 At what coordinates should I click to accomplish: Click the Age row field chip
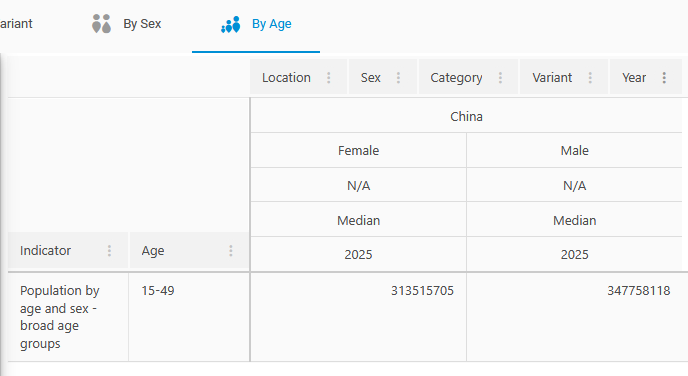(189, 250)
